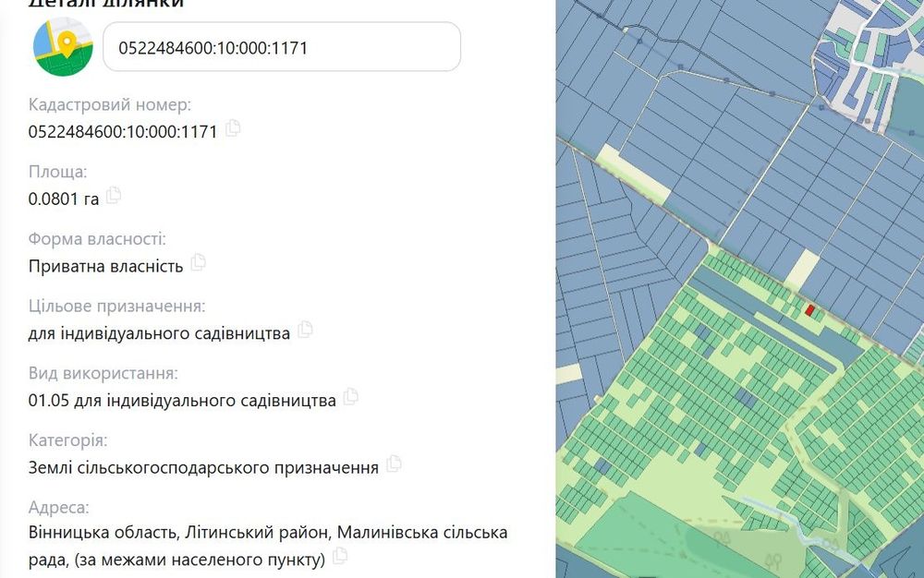Click the Площа label
Viewport: 924px width, 578px height.
(x=57, y=172)
